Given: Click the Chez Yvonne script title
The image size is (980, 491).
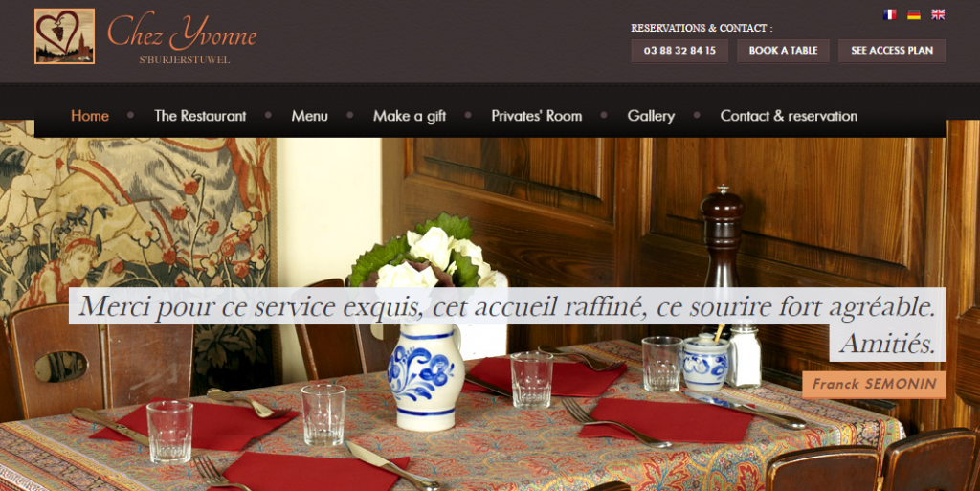Looking at the screenshot, I should (x=182, y=33).
